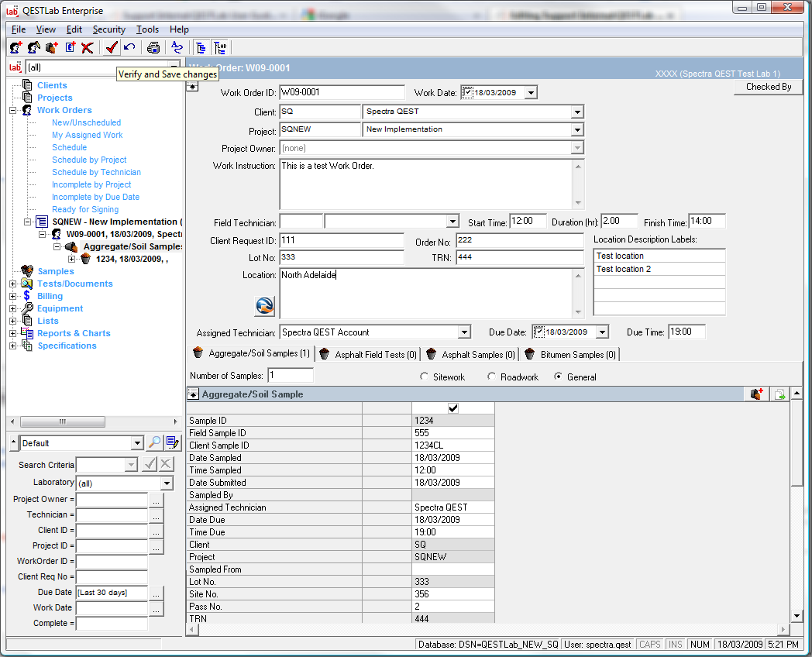Click the magnifying glass search icon
The image size is (812, 657).
pyautogui.click(x=154, y=443)
